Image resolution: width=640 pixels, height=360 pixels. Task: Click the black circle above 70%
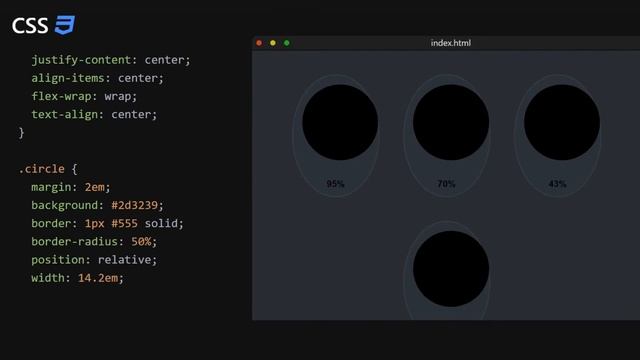pyautogui.click(x=451, y=122)
